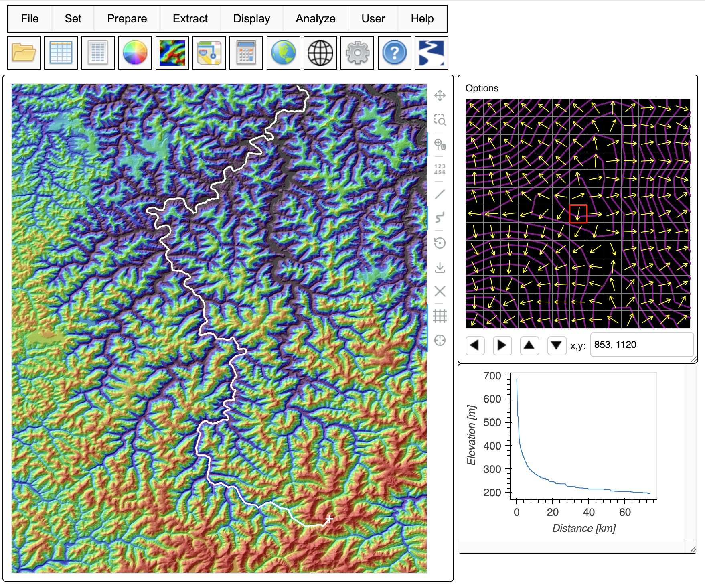
Task: Click the x,y coordinate input field
Action: pos(642,345)
